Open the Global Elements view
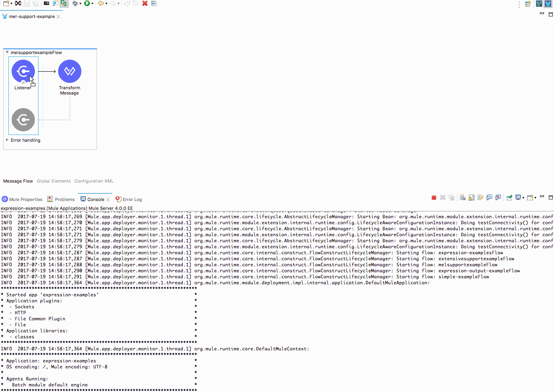 pyautogui.click(x=54, y=181)
